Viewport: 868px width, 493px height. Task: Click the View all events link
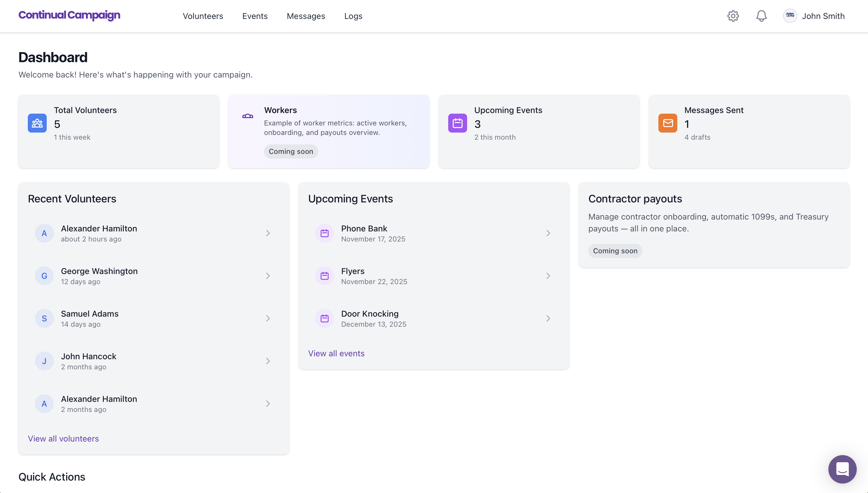click(336, 353)
